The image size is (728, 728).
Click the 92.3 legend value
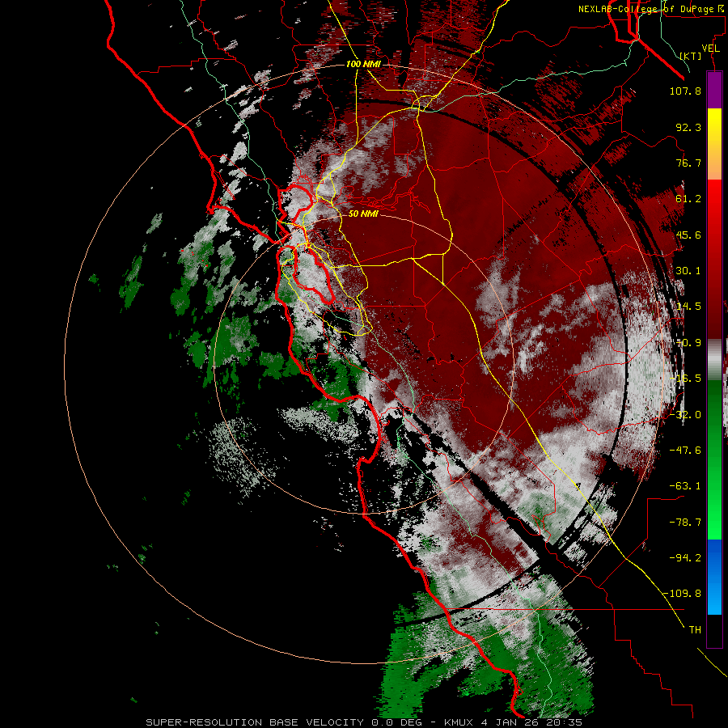688,127
